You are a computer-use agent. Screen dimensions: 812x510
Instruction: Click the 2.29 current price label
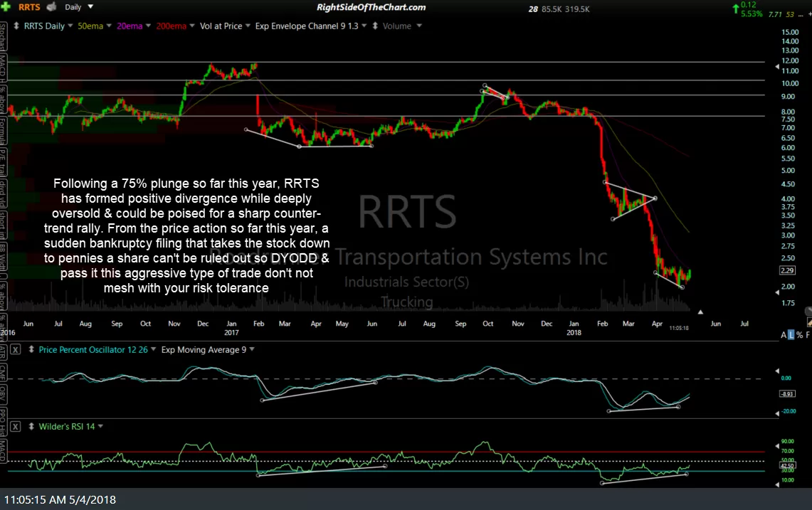(787, 270)
